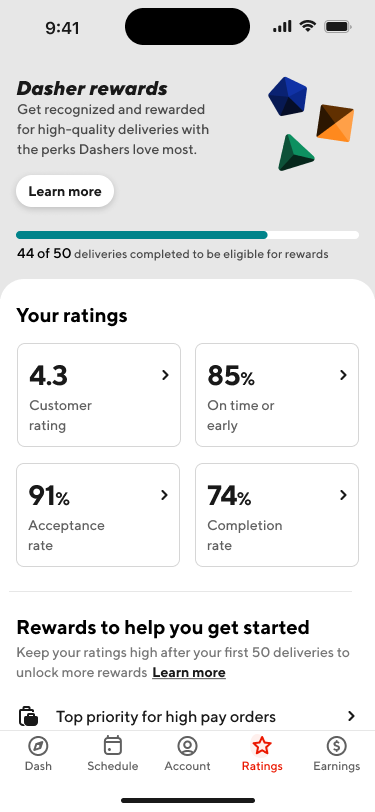
Task: Expand the Customer rating chevron
Action: pyautogui.click(x=165, y=375)
